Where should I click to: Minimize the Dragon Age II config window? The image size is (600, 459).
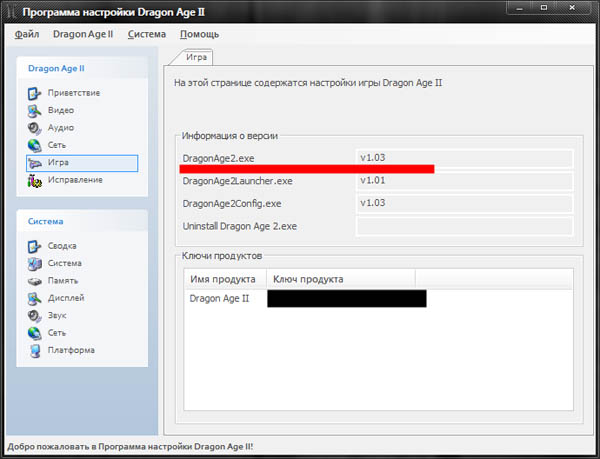(519, 8)
